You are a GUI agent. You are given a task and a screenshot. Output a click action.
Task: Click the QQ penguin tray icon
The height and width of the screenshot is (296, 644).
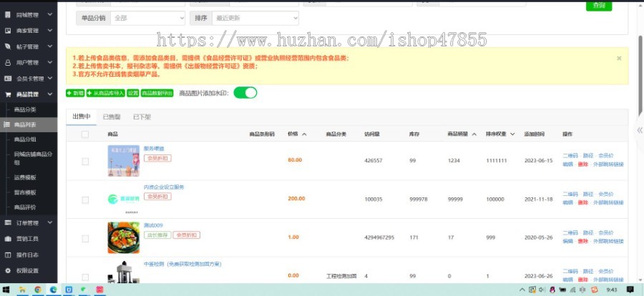click(x=552, y=290)
